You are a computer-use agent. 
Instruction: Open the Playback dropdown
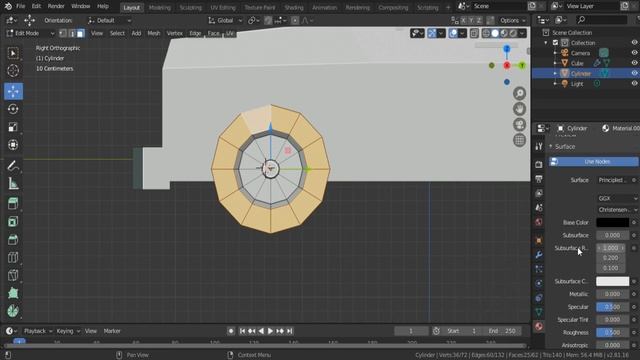38,331
